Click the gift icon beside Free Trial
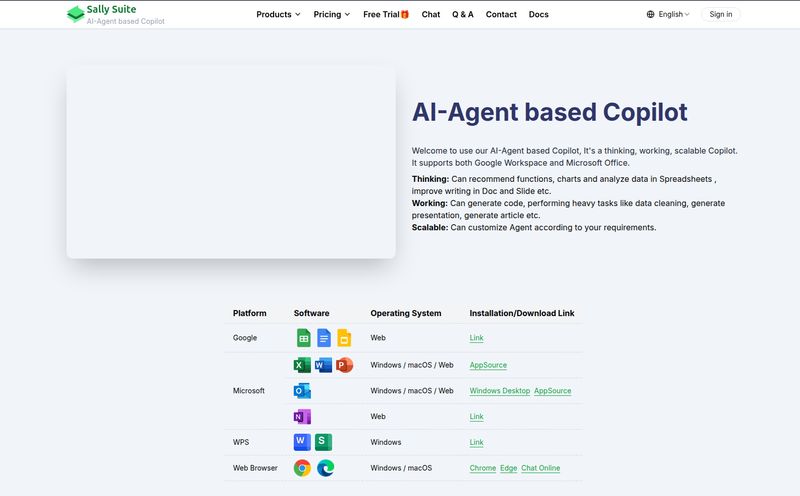The height and width of the screenshot is (496, 800). (x=405, y=14)
